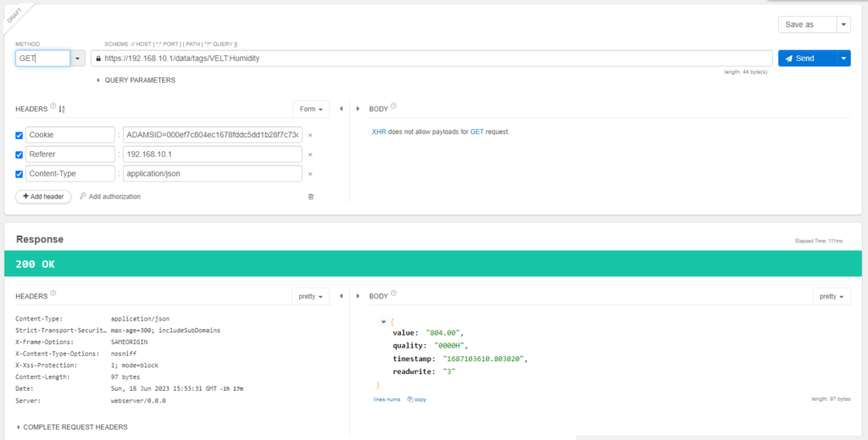The height and width of the screenshot is (440, 868).
Task: Remove the Cookie header row
Action: 310,135
